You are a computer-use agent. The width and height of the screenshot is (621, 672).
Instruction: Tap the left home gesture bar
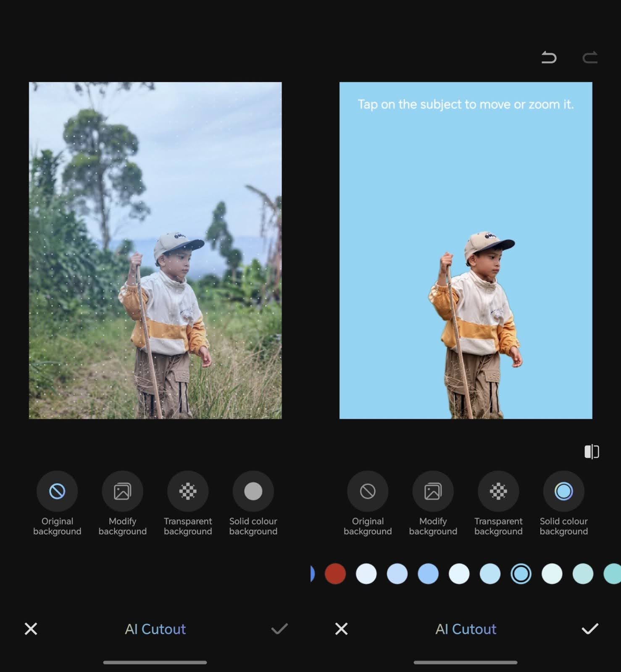click(x=155, y=662)
